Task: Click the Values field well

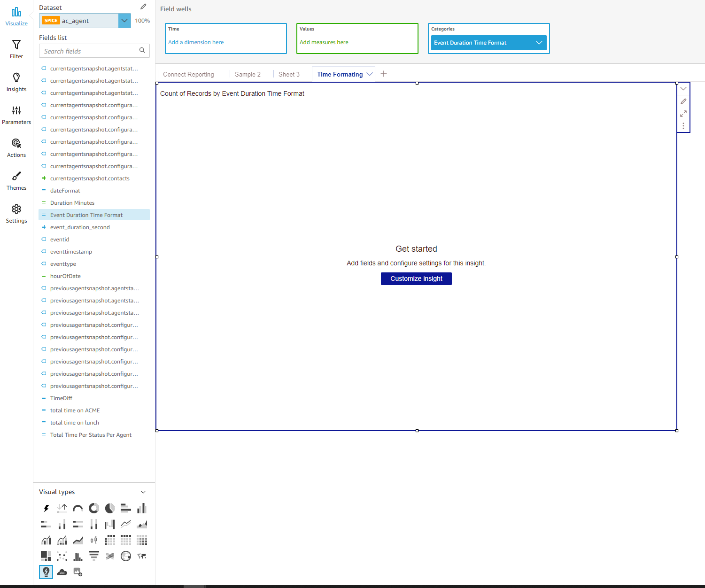Action: coord(357,39)
